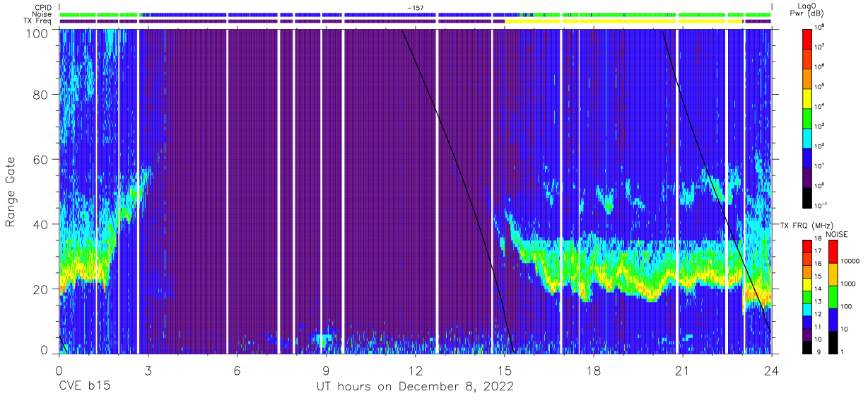Screen dimensions: 868x401
Task: Click the CPID value '-157'
Action: pos(416,7)
